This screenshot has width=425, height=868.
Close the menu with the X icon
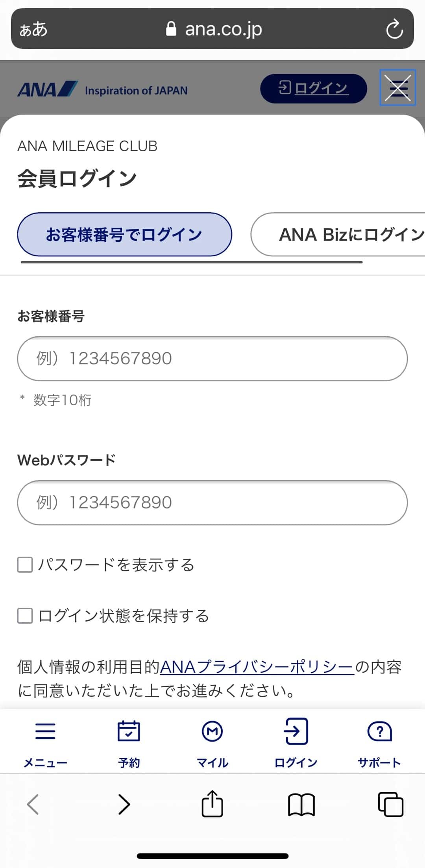coord(397,87)
